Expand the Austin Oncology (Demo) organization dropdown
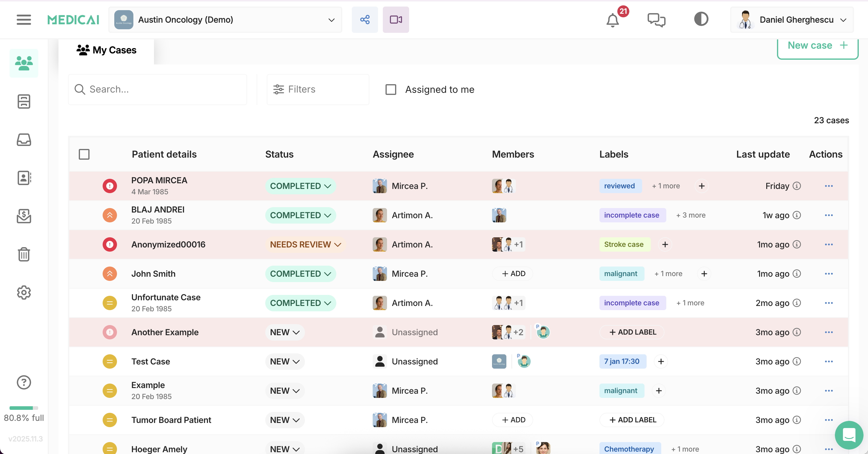Image resolution: width=868 pixels, height=454 pixels. click(225, 19)
